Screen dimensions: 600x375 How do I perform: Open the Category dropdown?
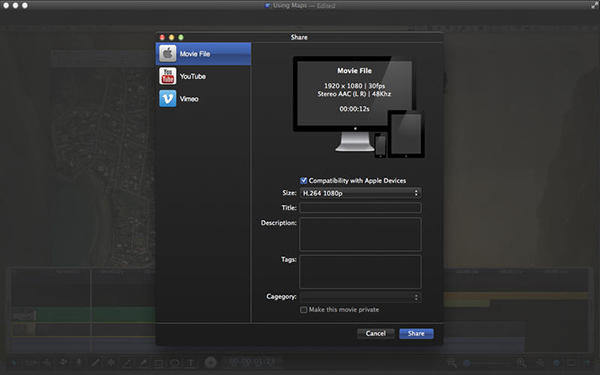coord(360,297)
